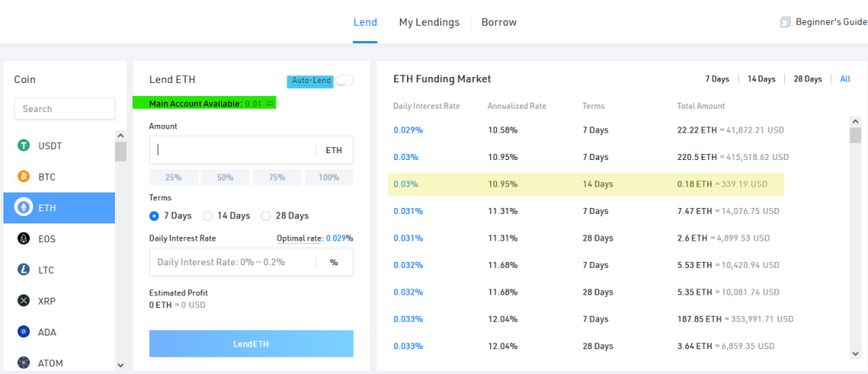868x374 pixels.
Task: Select the 14 Days term radio
Action: click(x=207, y=216)
